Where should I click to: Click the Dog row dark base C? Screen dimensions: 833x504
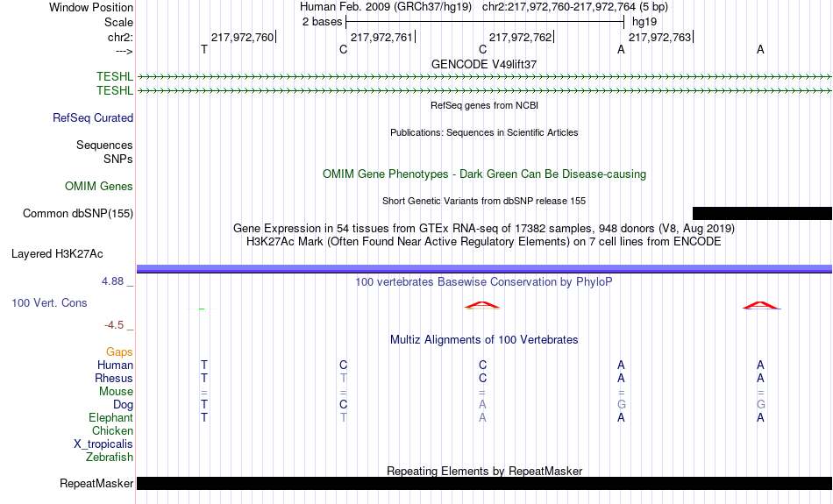click(x=343, y=405)
